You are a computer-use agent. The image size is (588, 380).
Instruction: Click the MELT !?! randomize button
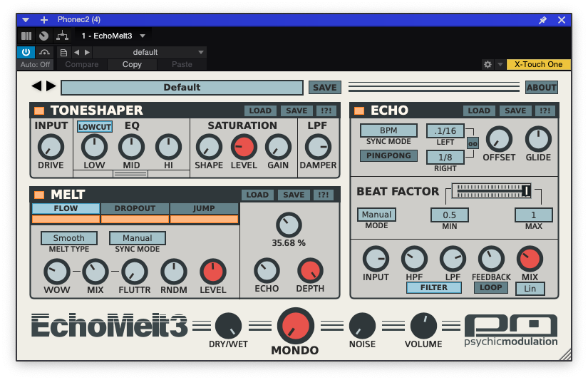click(x=324, y=195)
